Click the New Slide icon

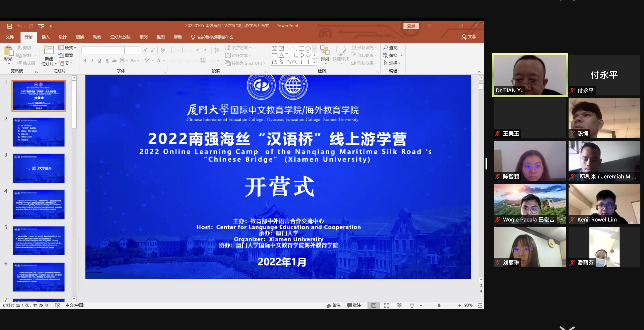coord(49,50)
